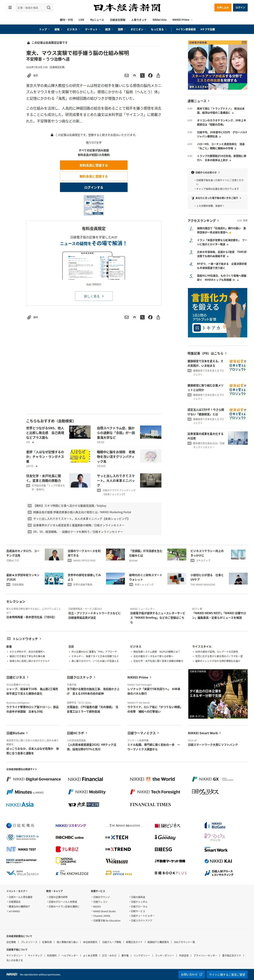The image size is (254, 980).
Task: Click the 詳しく見る button under Ask! NIKKEI
Action: click(x=94, y=296)
